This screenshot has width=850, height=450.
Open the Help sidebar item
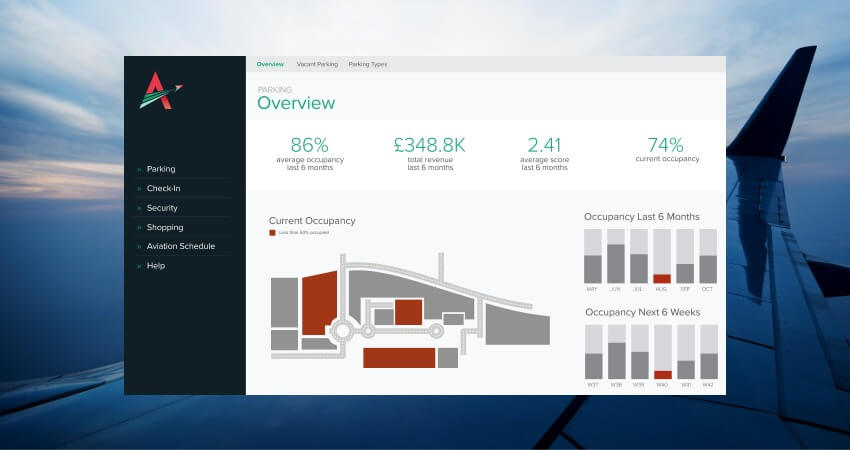[x=156, y=266]
